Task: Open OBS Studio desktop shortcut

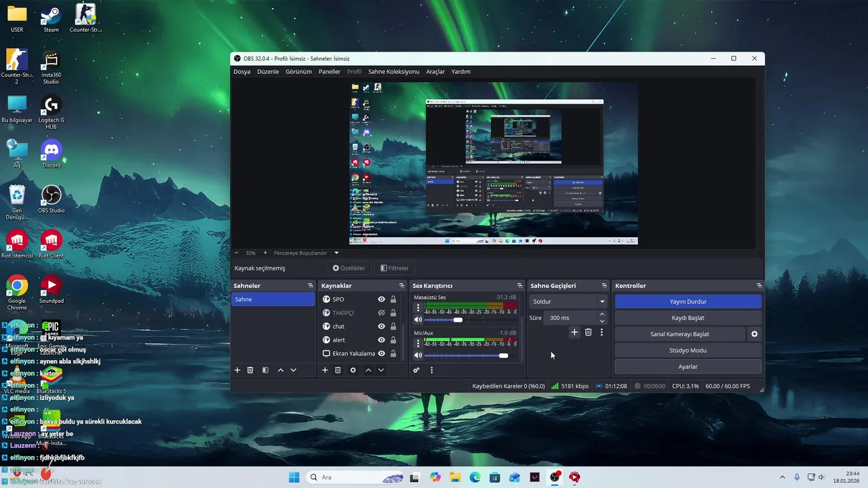Action: pyautogui.click(x=52, y=199)
